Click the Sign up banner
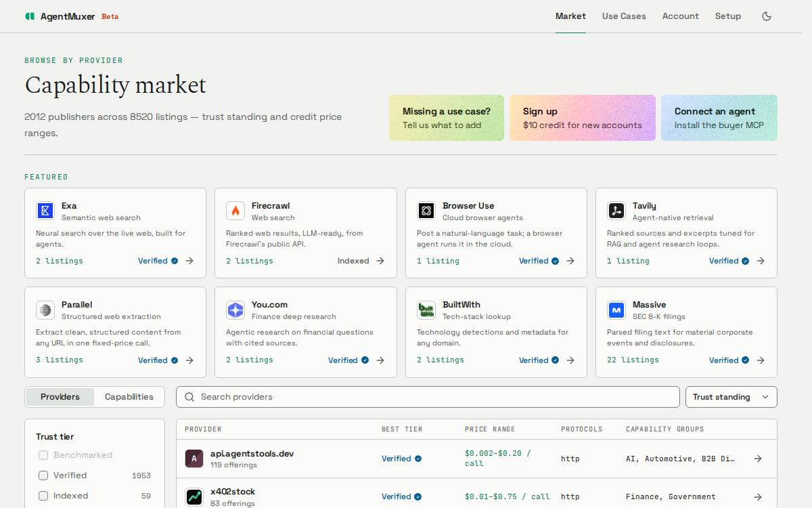The width and height of the screenshot is (812, 508). click(583, 118)
